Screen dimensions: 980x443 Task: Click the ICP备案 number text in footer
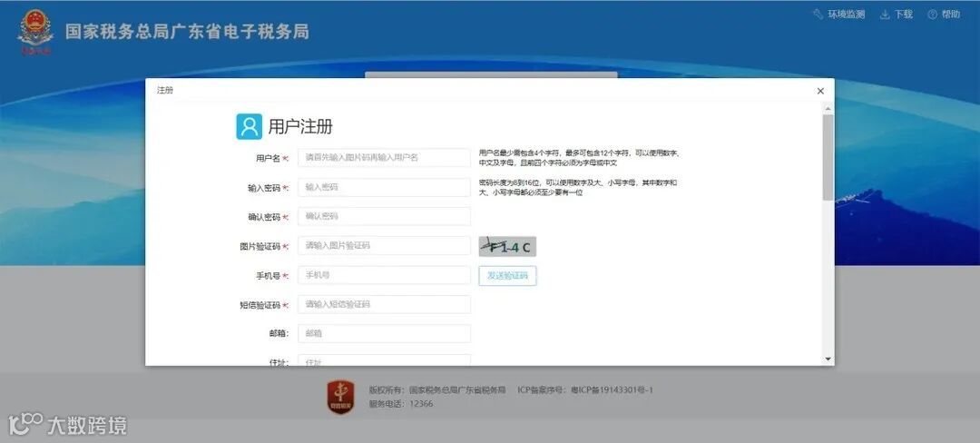click(x=585, y=389)
